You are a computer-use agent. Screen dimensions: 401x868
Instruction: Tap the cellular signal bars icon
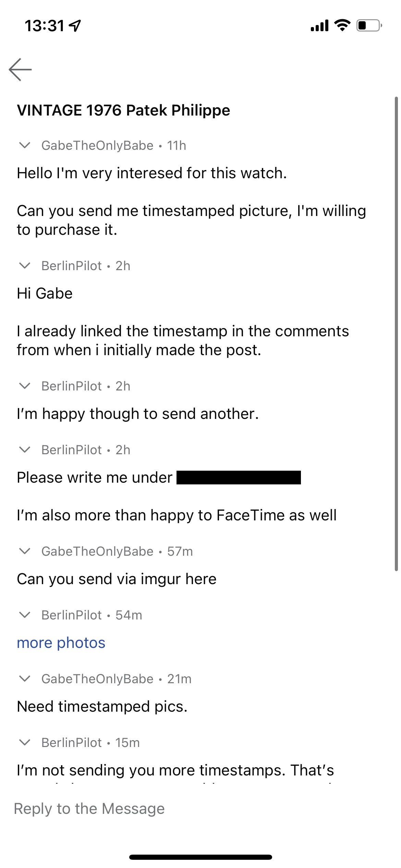(319, 26)
